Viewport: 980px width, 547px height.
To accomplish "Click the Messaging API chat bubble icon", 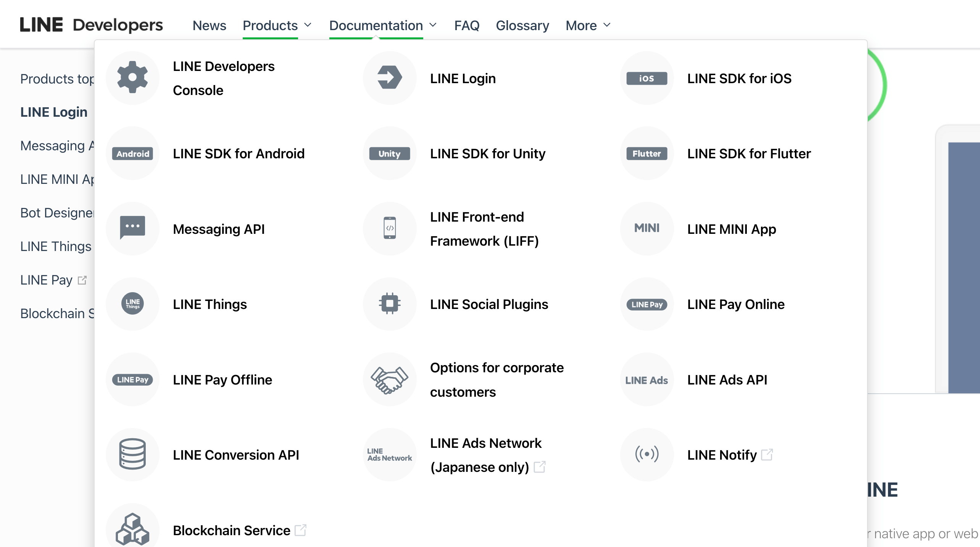I will [132, 228].
